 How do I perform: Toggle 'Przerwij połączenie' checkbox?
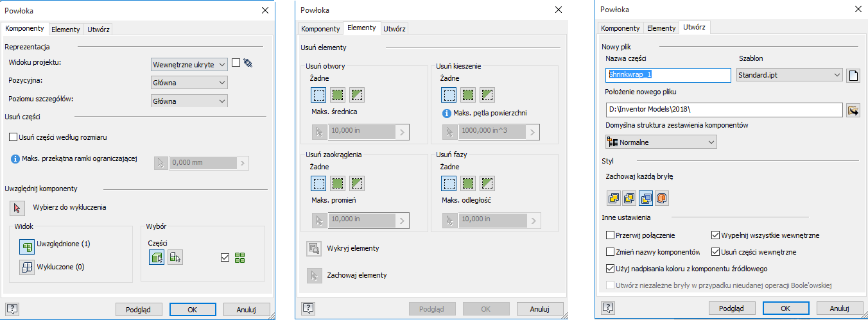pos(611,236)
